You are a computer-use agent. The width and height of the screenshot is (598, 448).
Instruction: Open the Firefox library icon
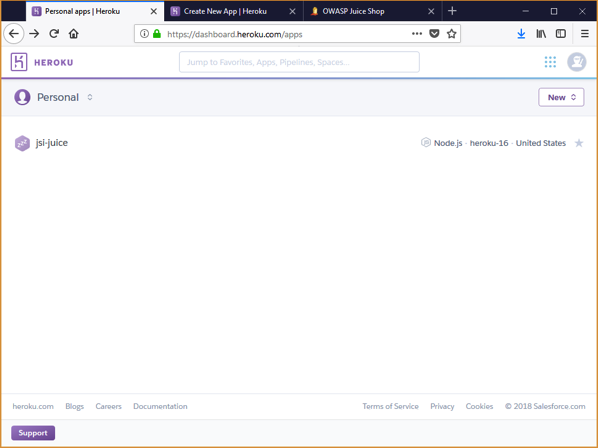coord(541,34)
